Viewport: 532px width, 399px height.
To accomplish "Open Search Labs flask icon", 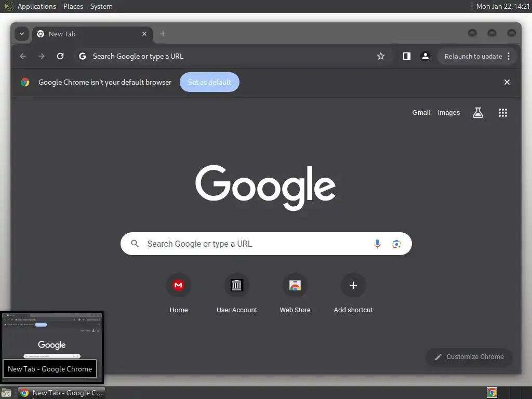I will click(478, 113).
